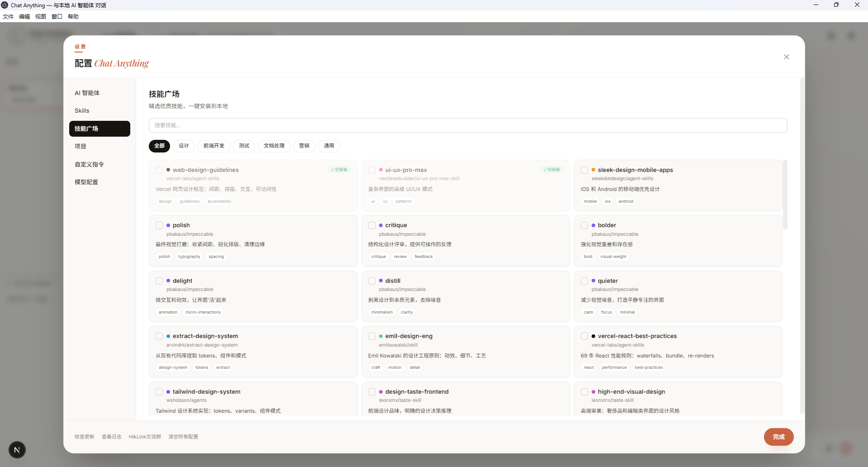Select the quieter skill checkbox
868x467 pixels.
(584, 281)
